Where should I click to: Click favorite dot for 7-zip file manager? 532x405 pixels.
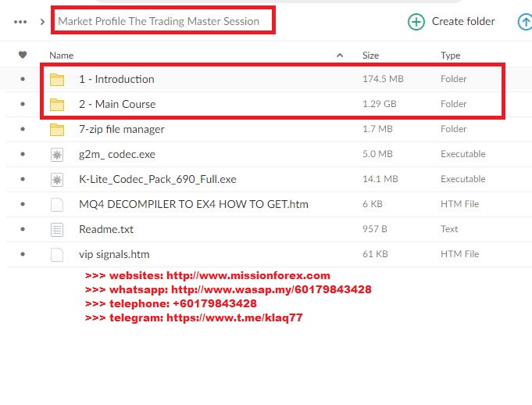[x=23, y=129]
